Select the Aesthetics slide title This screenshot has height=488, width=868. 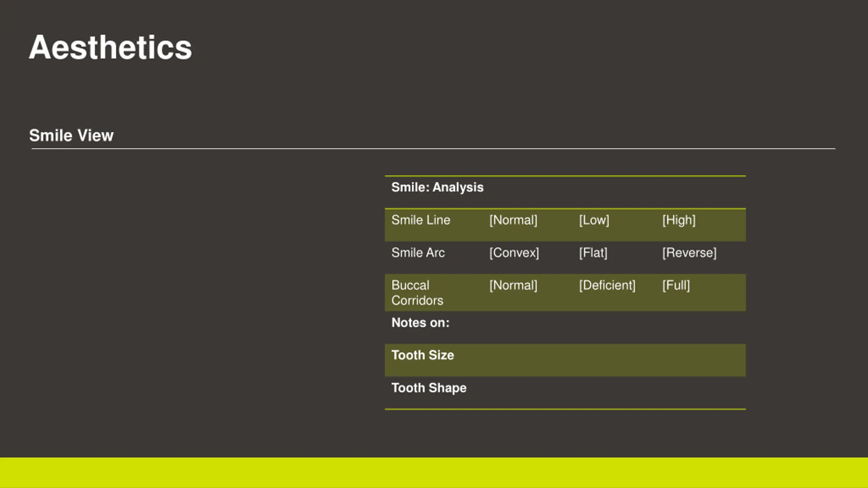click(111, 48)
